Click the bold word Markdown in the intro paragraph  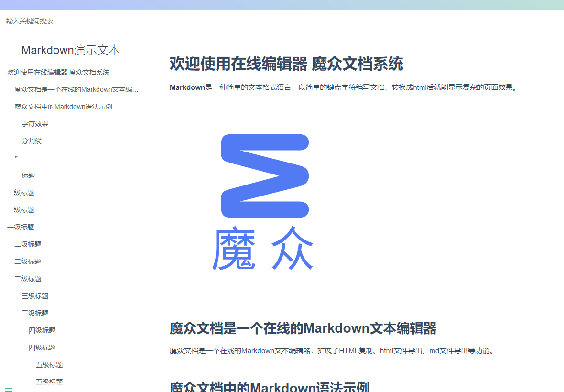point(187,87)
